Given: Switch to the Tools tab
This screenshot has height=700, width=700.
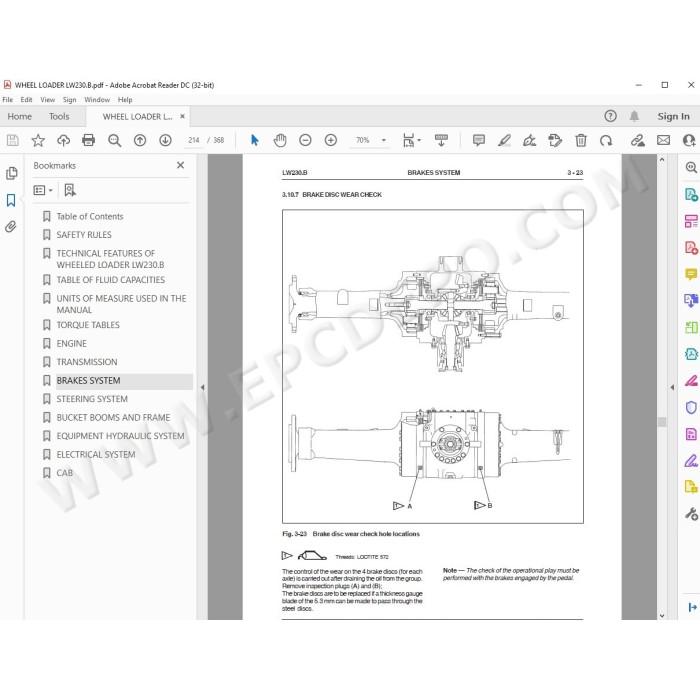Looking at the screenshot, I should [x=59, y=117].
